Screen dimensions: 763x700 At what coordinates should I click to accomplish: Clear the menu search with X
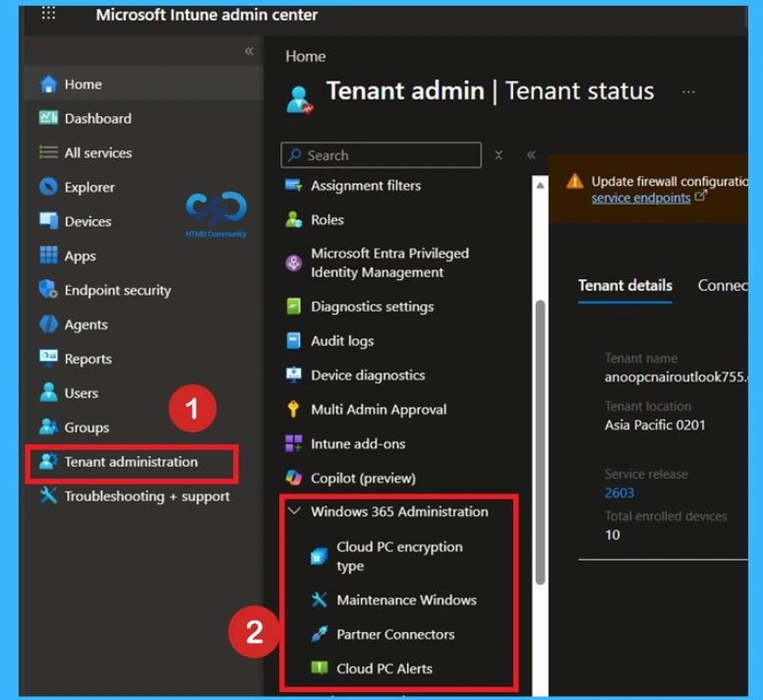[499, 155]
